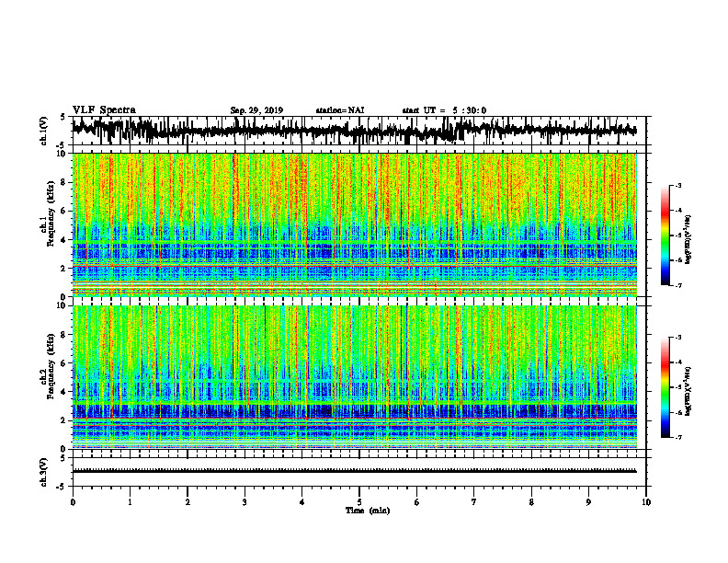Select the ch.2 "Frequency (kHz)" axis label
This screenshot has width=728, height=563.
51,366
